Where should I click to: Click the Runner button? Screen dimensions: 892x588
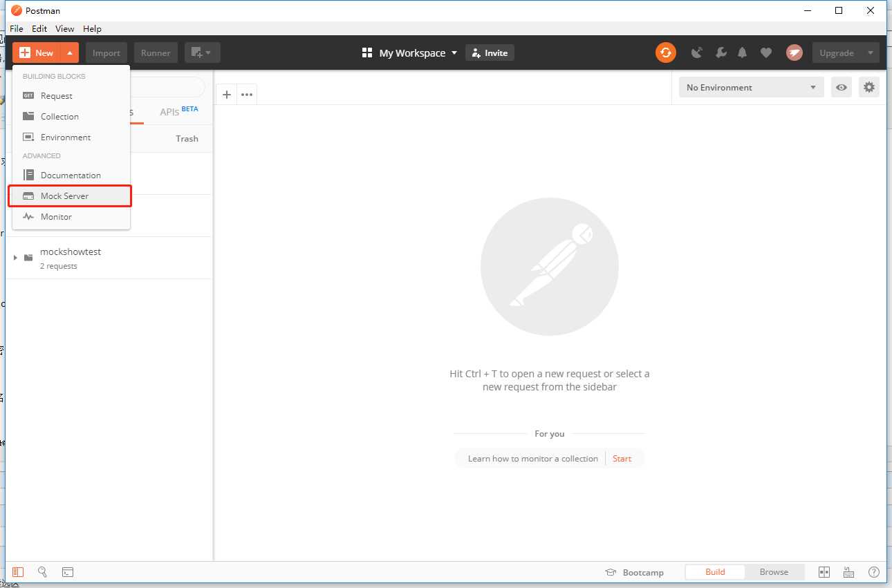(156, 53)
